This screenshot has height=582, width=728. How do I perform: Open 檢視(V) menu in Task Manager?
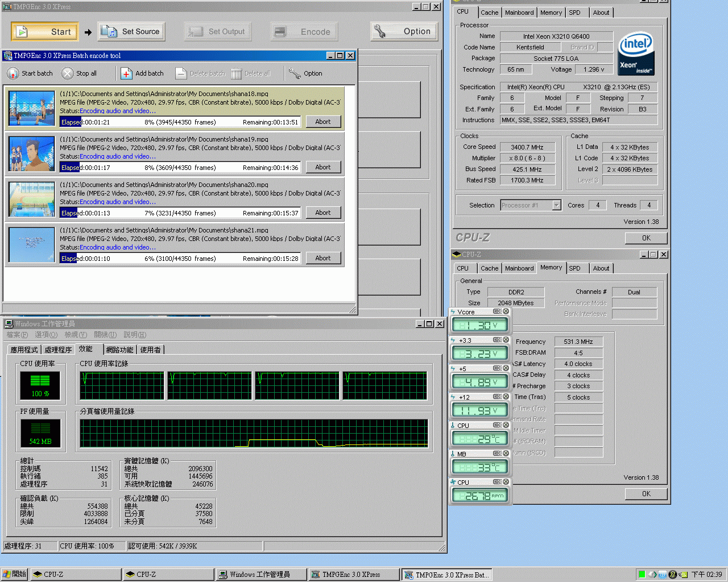point(76,335)
